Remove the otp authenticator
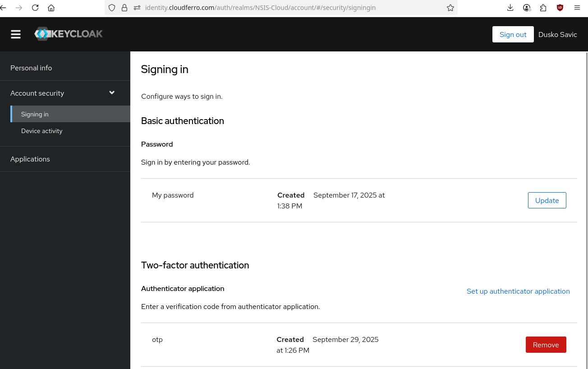 546,345
